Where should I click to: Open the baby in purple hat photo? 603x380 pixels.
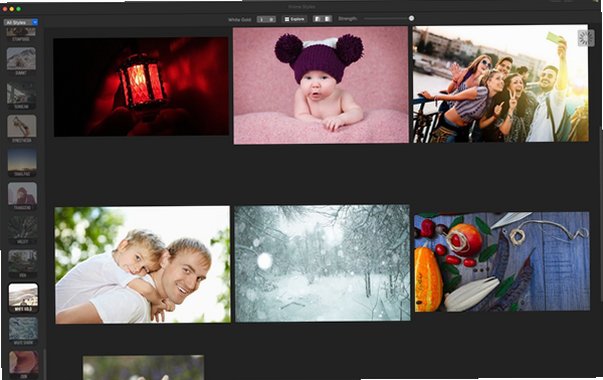tap(321, 85)
